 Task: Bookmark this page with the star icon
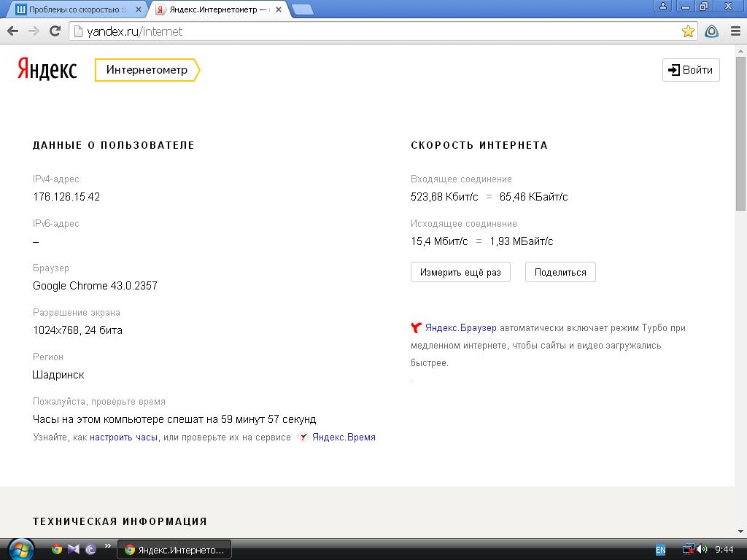tap(688, 31)
